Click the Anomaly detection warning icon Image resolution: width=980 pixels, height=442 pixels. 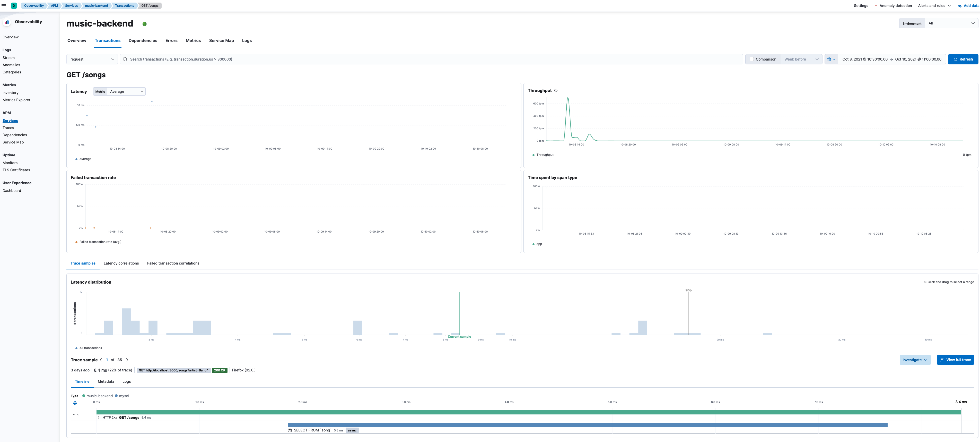coord(876,6)
